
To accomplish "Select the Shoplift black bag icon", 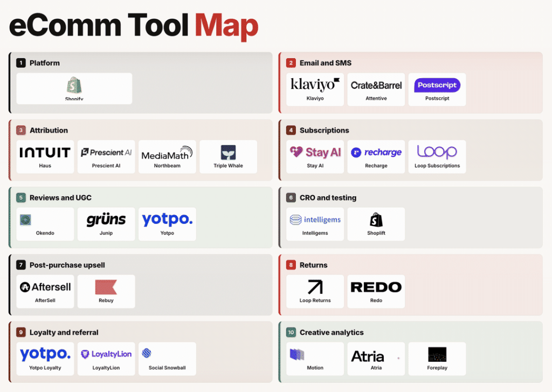I will 376,220.
